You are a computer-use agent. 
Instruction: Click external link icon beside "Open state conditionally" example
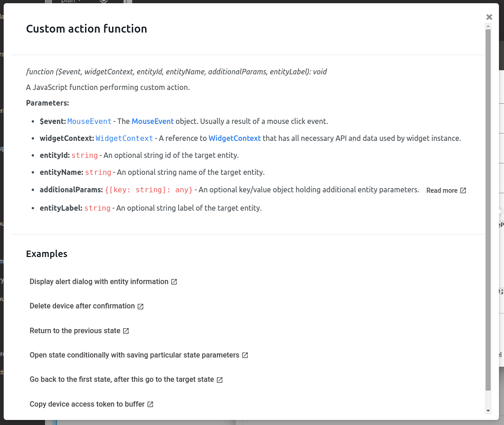tap(245, 355)
